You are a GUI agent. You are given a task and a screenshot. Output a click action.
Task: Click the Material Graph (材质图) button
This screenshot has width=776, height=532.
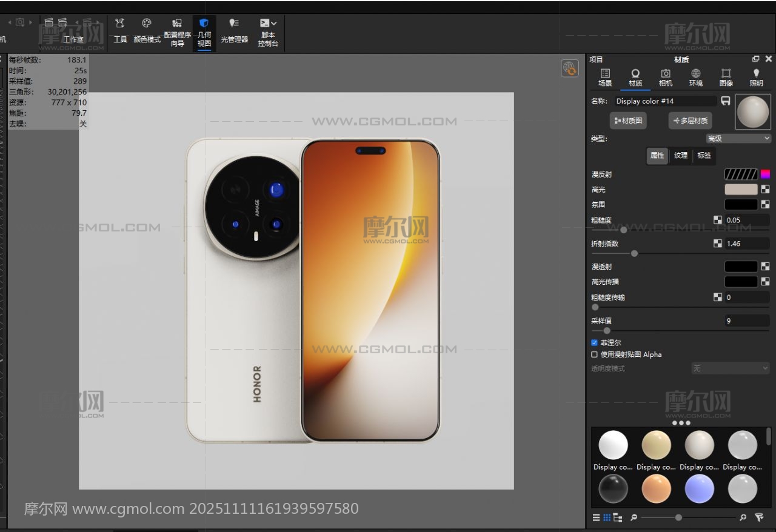pos(628,121)
